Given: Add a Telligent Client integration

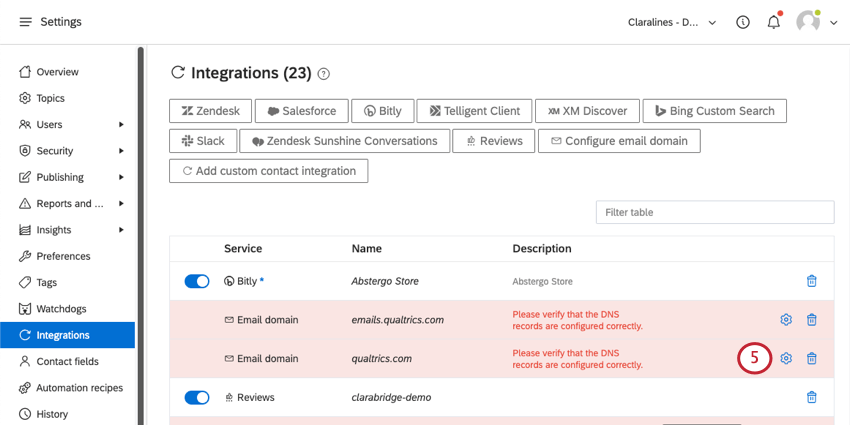Looking at the screenshot, I should (x=474, y=111).
